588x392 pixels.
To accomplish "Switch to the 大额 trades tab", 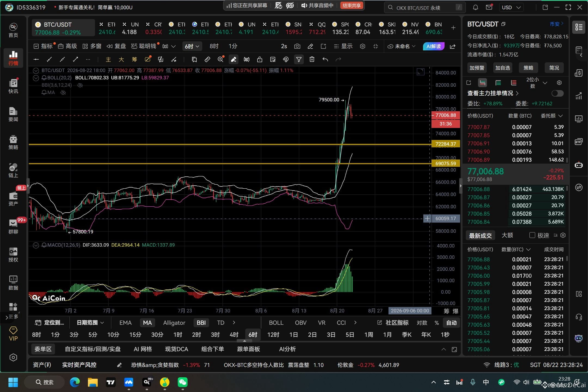I will 507,235.
